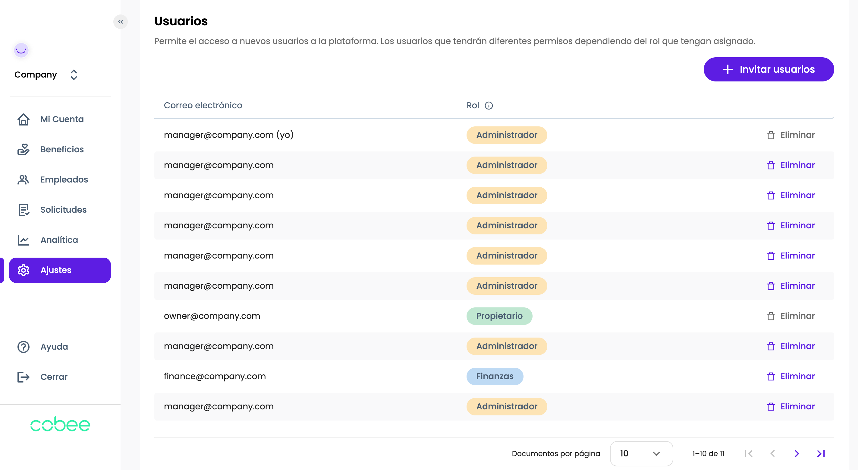Navigate to Beneficios section
This screenshot has width=868, height=470.
point(62,149)
